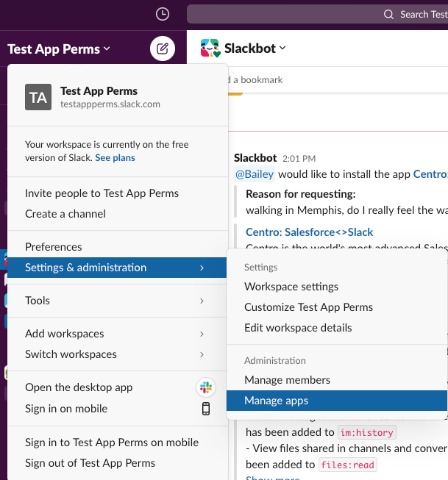Click the Slack logo beside Open the desktop app

[x=206, y=387]
